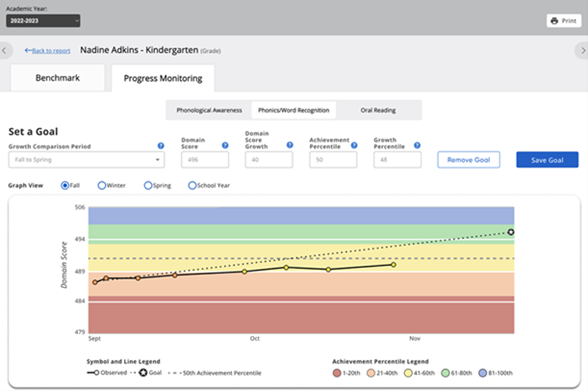Click the goal star marker on graph

tap(511, 232)
